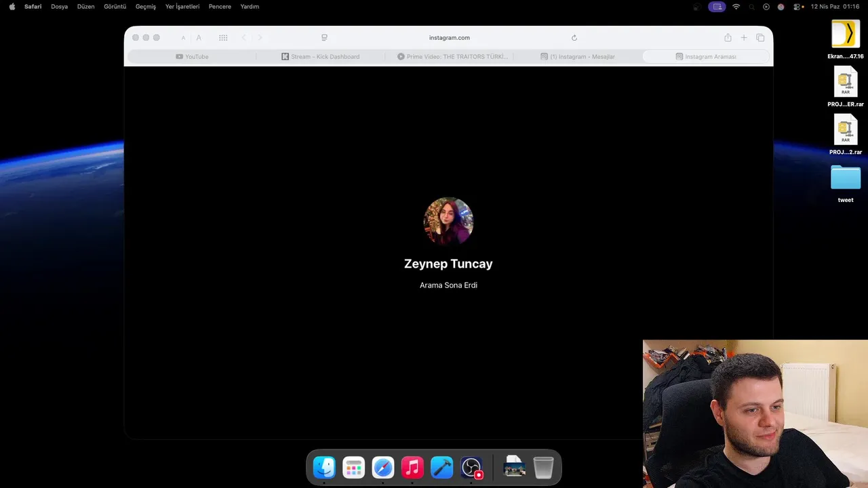Screen dimensions: 868x488
Task: Open the Apple menu
Action: (x=12, y=7)
